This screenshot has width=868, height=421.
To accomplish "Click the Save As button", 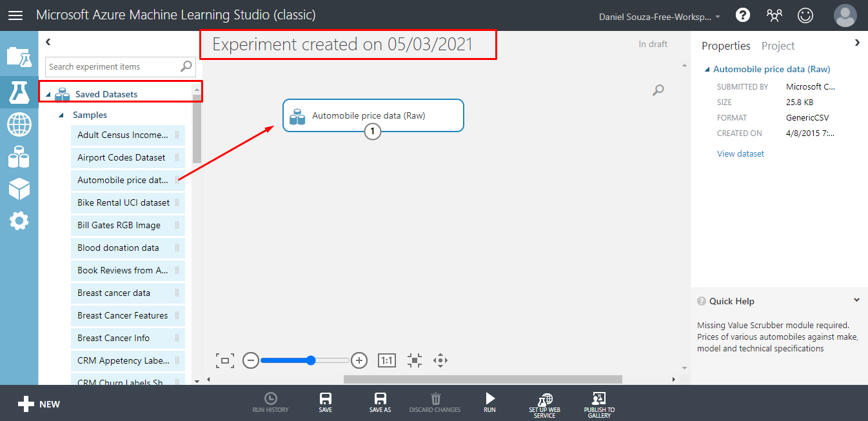I will point(380,402).
